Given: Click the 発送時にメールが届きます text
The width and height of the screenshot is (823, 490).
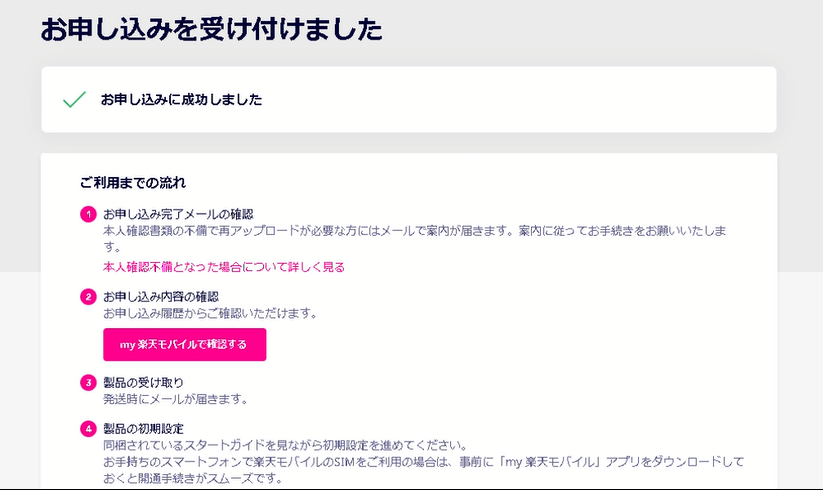Looking at the screenshot, I should click(175, 399).
